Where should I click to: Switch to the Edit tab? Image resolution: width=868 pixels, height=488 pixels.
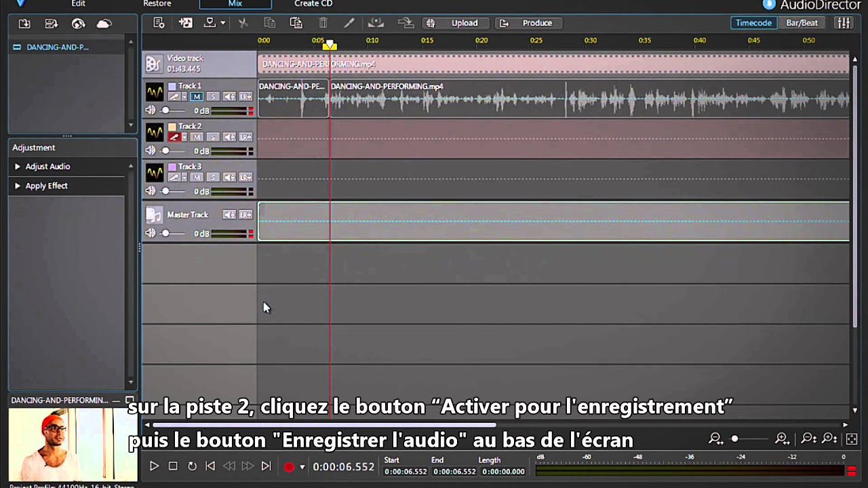[79, 3]
